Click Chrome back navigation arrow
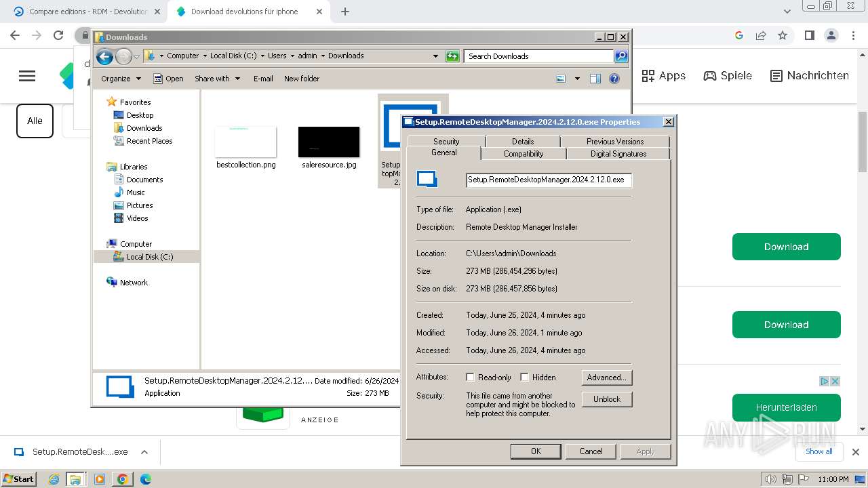The image size is (868, 488). tap(15, 35)
